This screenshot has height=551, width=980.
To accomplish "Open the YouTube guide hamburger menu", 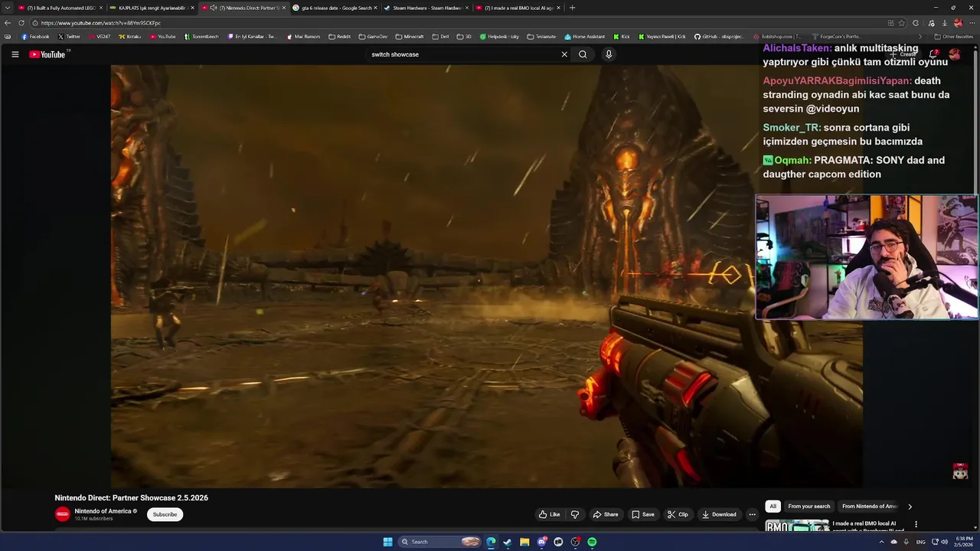I will point(15,54).
